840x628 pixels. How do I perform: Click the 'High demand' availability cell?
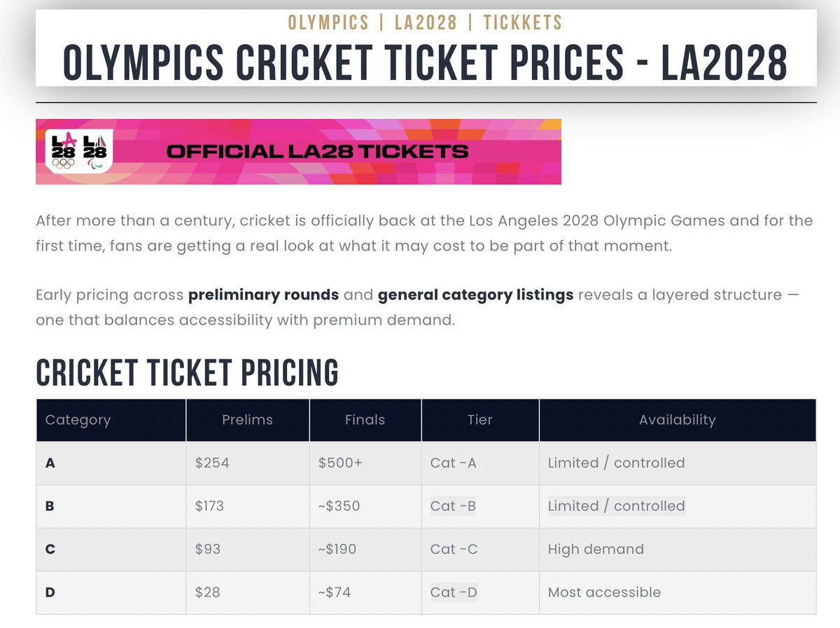click(596, 549)
